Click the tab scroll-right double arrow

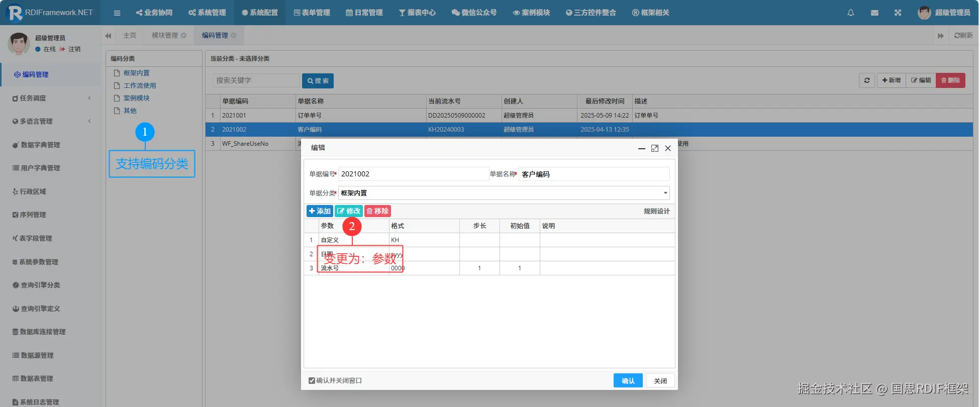pos(940,36)
